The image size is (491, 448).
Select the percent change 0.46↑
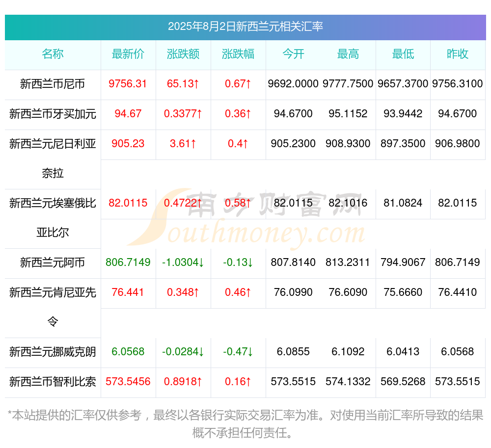click(x=238, y=292)
